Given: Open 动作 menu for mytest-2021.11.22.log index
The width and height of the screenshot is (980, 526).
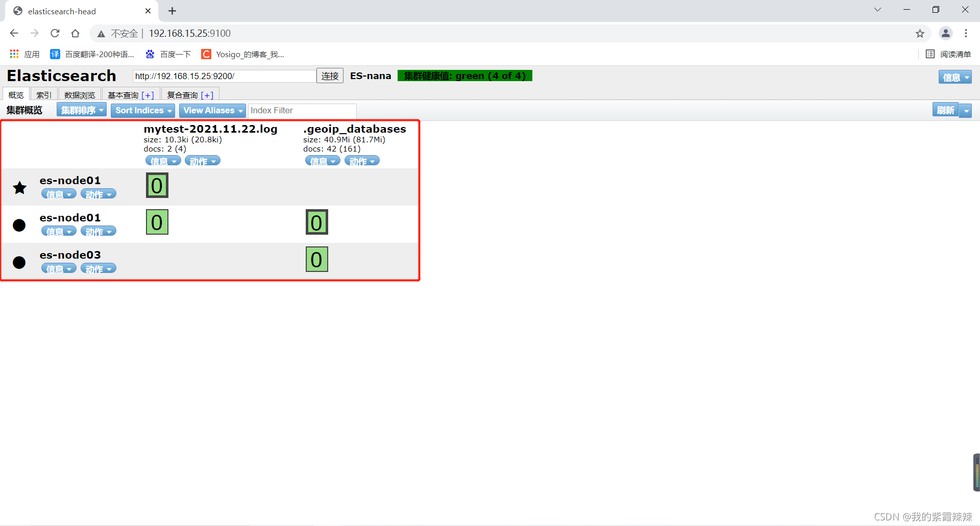Looking at the screenshot, I should [203, 161].
